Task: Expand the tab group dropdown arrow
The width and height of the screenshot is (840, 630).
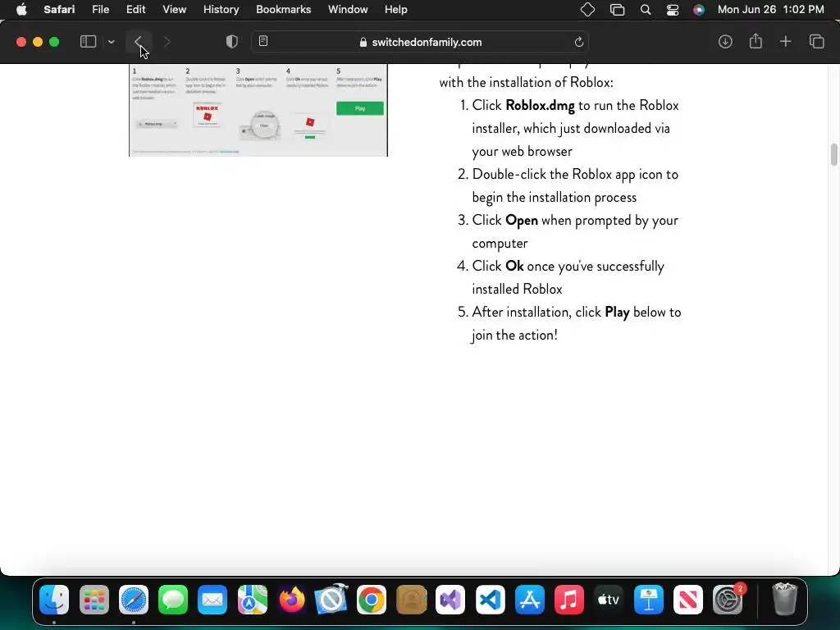Action: (x=111, y=42)
